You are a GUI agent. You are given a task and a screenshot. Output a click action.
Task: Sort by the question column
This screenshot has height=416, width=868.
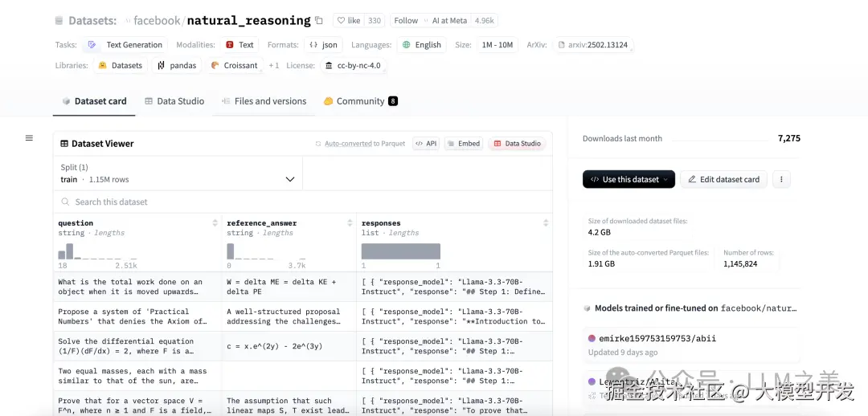click(x=215, y=223)
